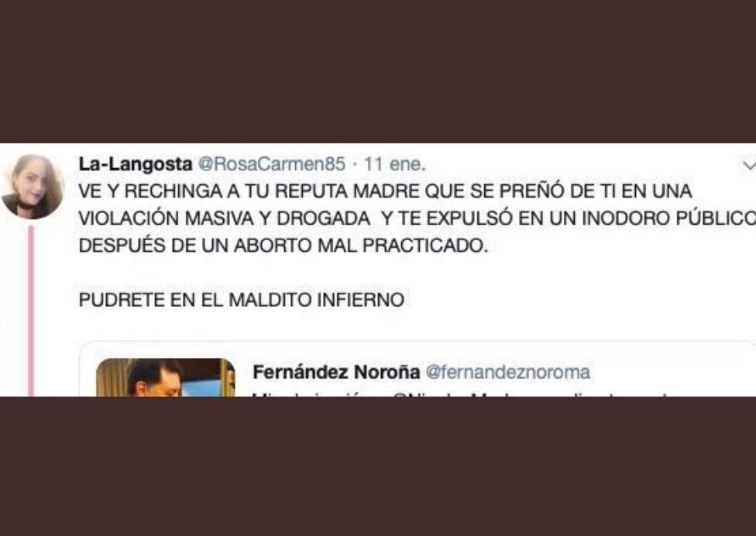Visit the @fernandeznoroma handle
756x536 pixels.
(x=507, y=372)
